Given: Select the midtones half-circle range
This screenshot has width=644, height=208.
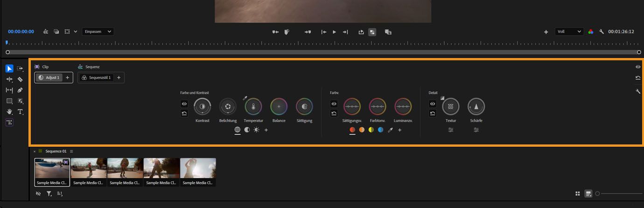Looking at the screenshot, I should (247, 130).
